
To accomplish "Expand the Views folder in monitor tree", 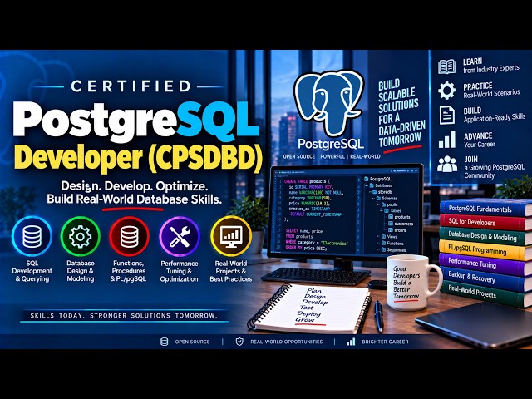I will click(x=378, y=236).
